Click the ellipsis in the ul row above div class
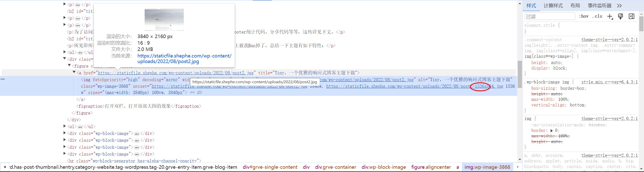 click(x=80, y=53)
